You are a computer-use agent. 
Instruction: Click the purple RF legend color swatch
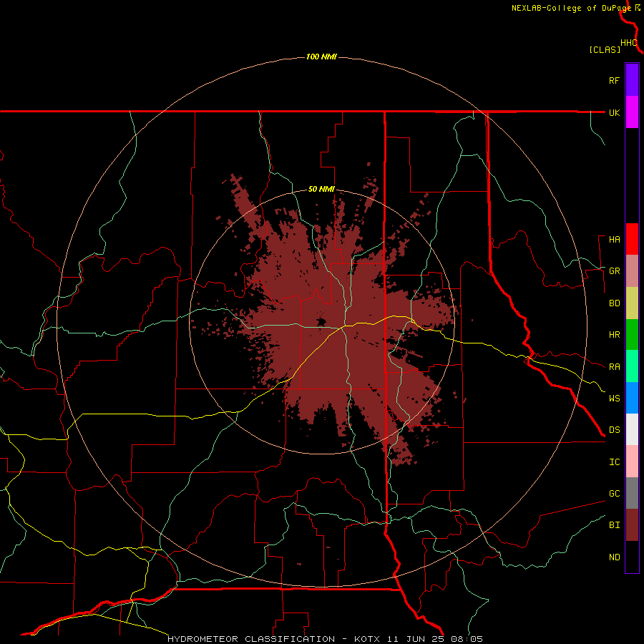(x=632, y=80)
